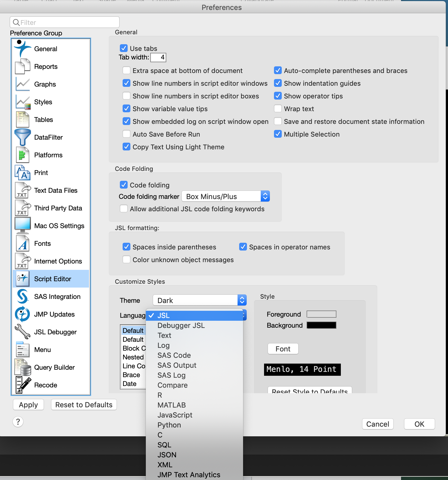Open the Fonts preferences icon
The height and width of the screenshot is (480, 448).
[x=22, y=243]
